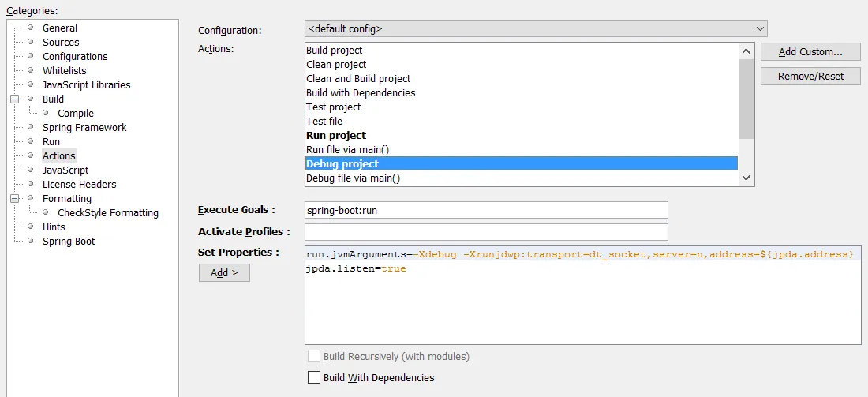868x397 pixels.
Task: Open the License Headers category
Action: pyautogui.click(x=79, y=185)
